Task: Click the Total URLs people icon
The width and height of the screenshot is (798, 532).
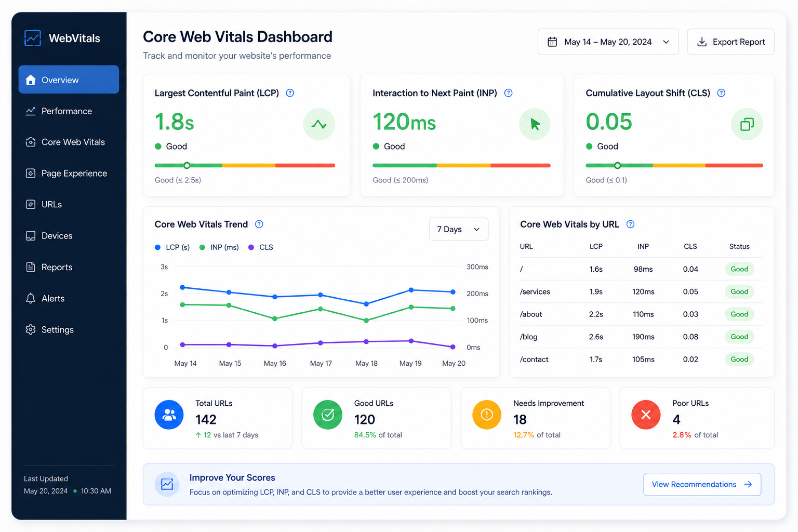Action: point(169,415)
